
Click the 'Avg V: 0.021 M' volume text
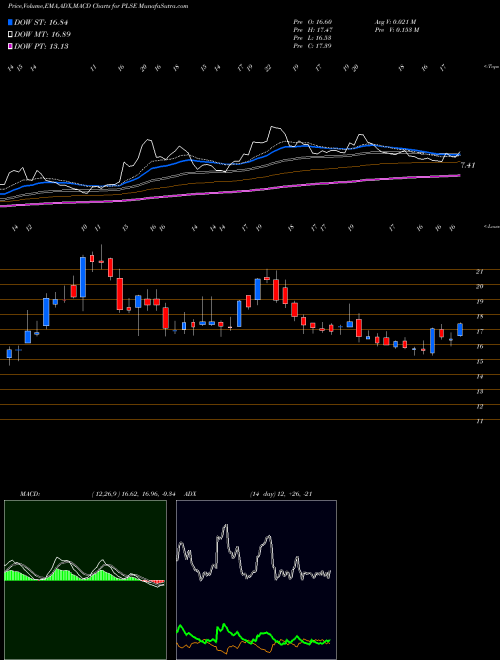tap(395, 22)
